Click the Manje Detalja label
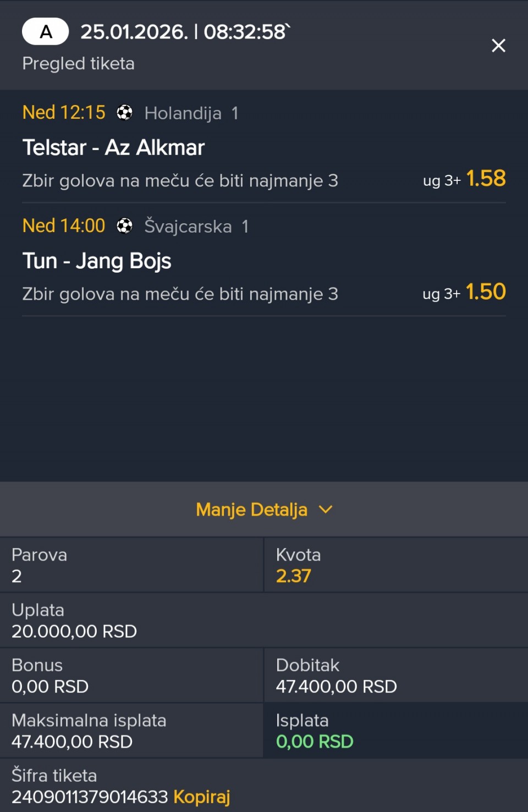The height and width of the screenshot is (812, 528). [x=251, y=510]
